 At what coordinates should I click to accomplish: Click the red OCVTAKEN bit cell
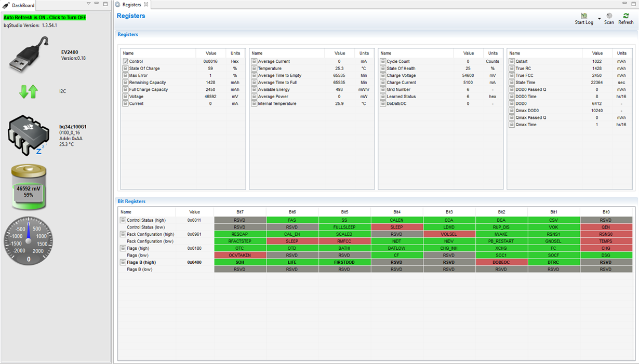[239, 255]
